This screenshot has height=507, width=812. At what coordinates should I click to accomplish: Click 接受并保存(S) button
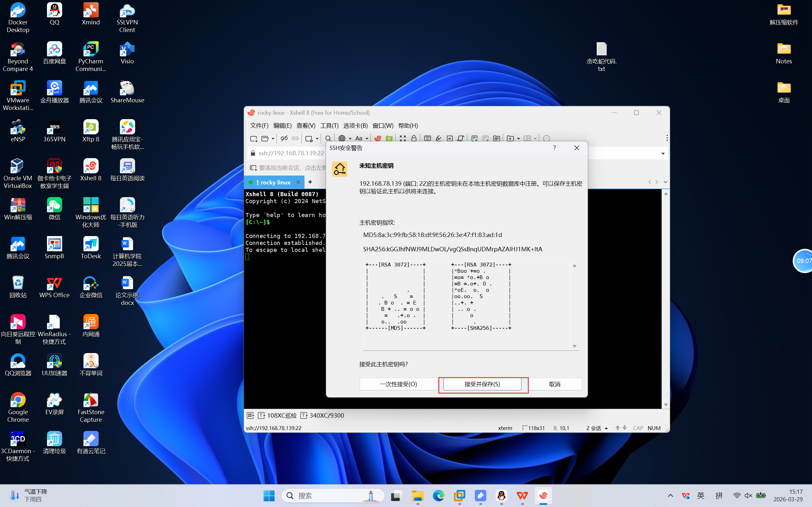(x=482, y=384)
